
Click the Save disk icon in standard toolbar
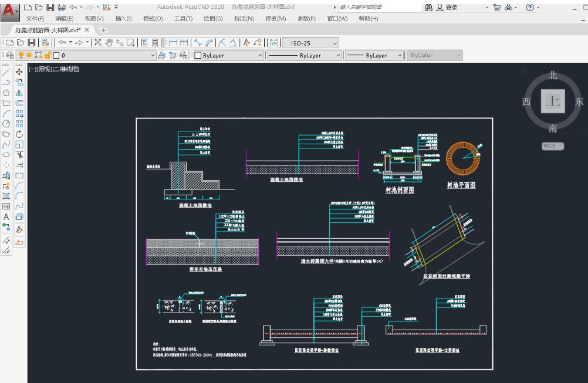(x=32, y=43)
